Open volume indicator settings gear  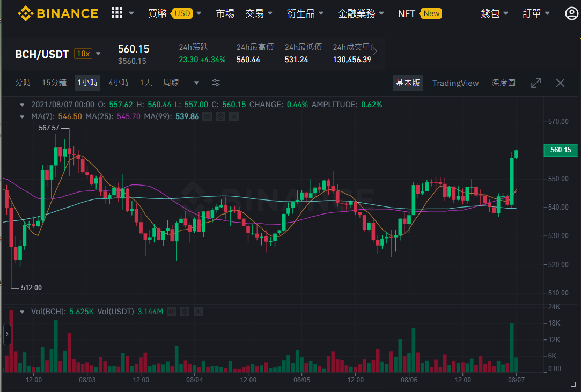point(185,312)
